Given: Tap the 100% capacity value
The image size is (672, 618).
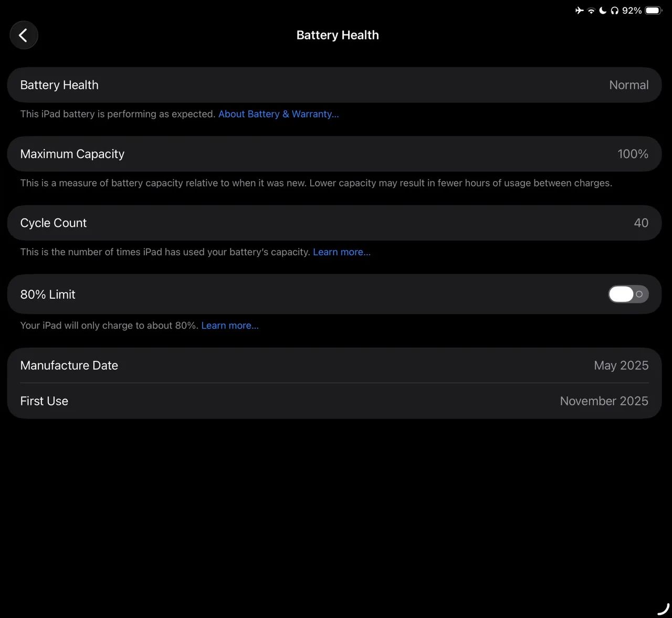Looking at the screenshot, I should click(633, 154).
